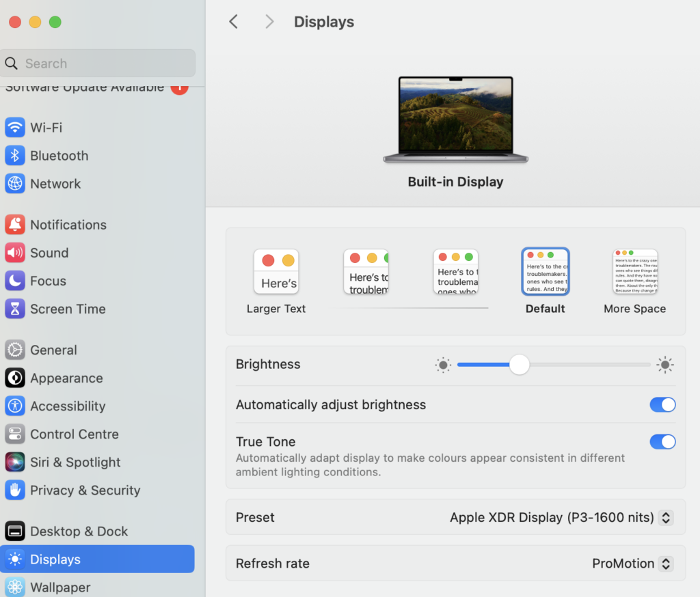This screenshot has height=597, width=700.
Task: Select Accessibility in the sidebar
Action: coord(67,406)
